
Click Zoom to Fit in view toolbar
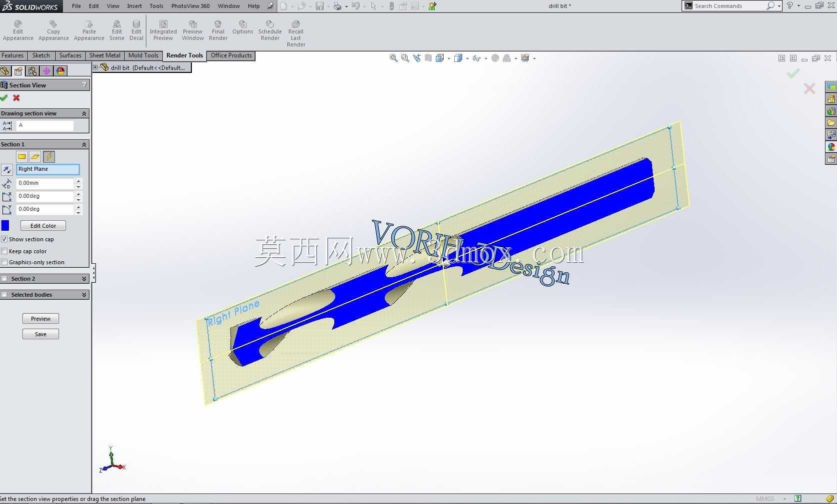pyautogui.click(x=394, y=58)
